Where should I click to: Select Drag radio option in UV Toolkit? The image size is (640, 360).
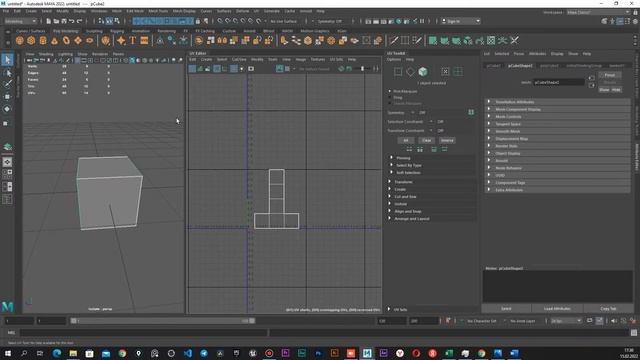[390, 98]
